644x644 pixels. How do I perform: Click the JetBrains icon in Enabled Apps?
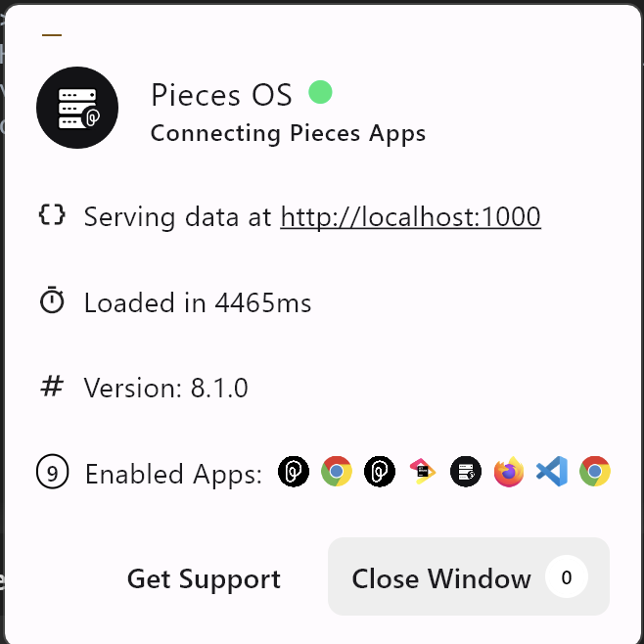coord(423,472)
